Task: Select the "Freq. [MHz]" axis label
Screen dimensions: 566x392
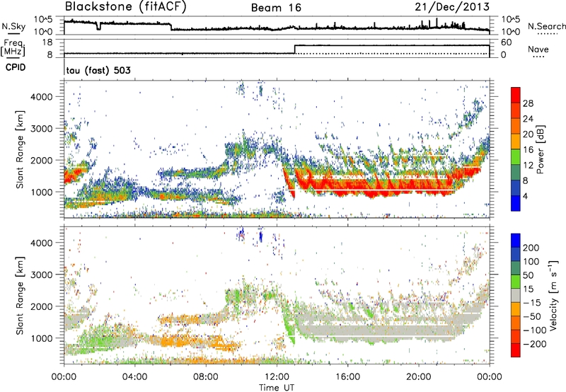Action: [13, 48]
